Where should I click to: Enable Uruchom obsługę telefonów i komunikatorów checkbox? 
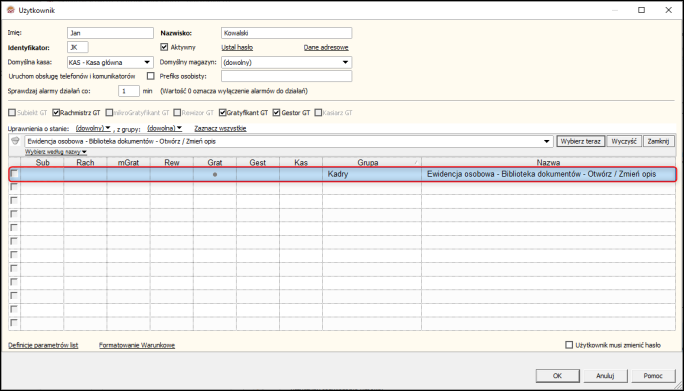click(151, 76)
